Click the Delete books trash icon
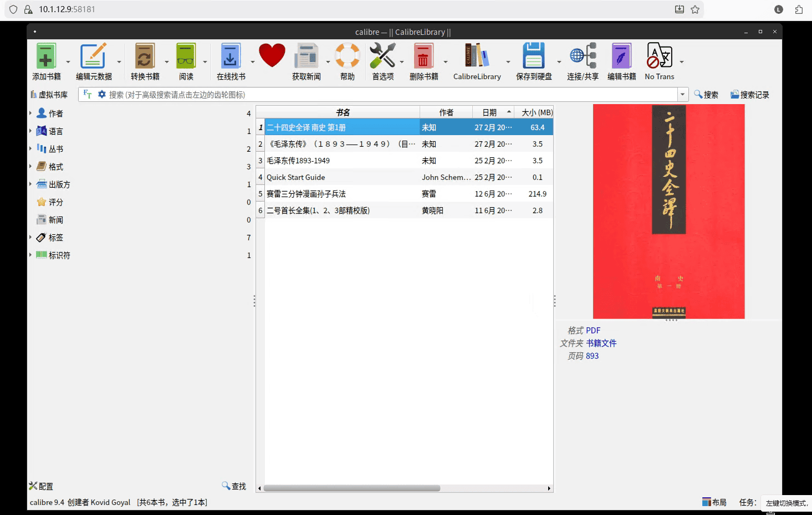Image resolution: width=812 pixels, height=515 pixels. click(x=423, y=57)
